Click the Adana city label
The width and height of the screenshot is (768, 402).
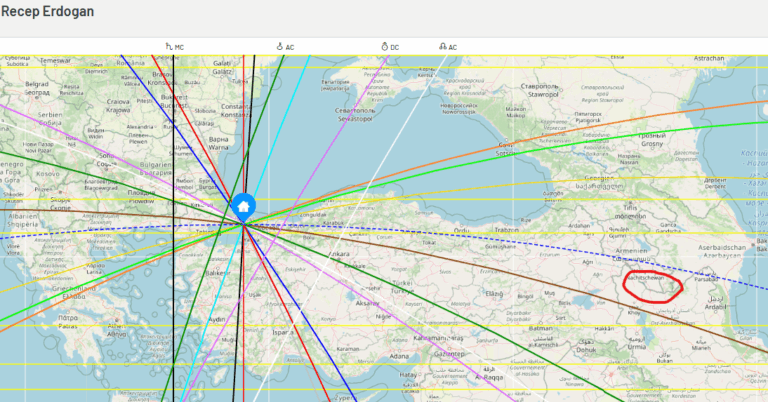399,356
